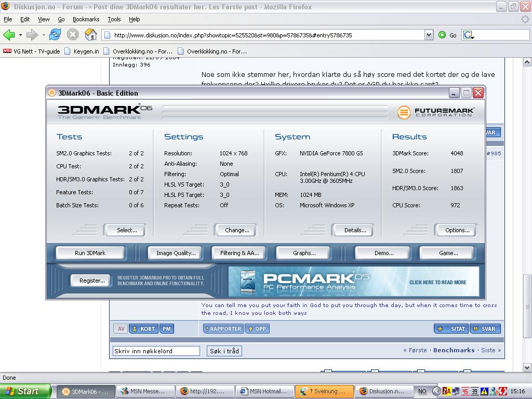Click 'Siste »' link

coord(491,350)
